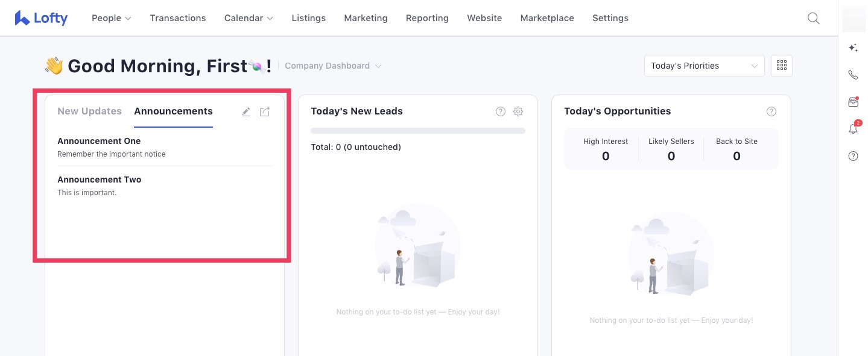Viewport: 868px width, 356px height.
Task: Click the share icon in Announcements card
Action: pyautogui.click(x=265, y=111)
